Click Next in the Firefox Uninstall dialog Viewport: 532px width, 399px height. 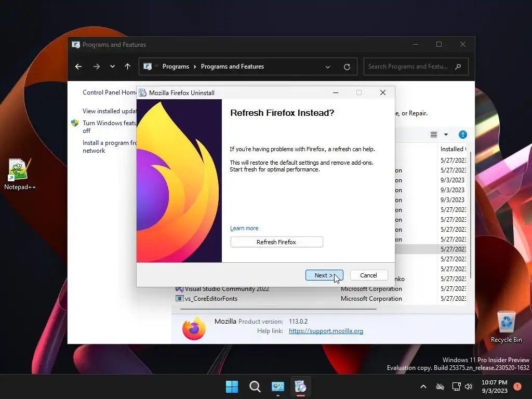pos(324,275)
